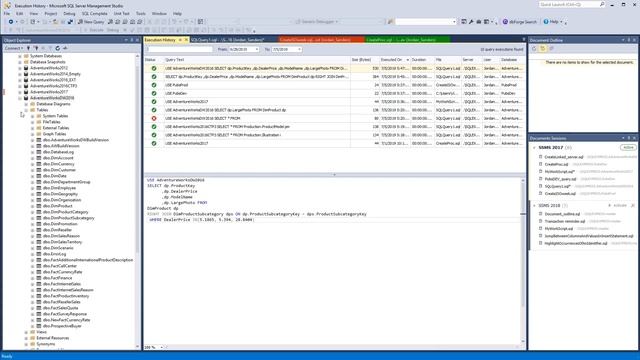
Task: Open the To date dropdown
Action: point(299,49)
